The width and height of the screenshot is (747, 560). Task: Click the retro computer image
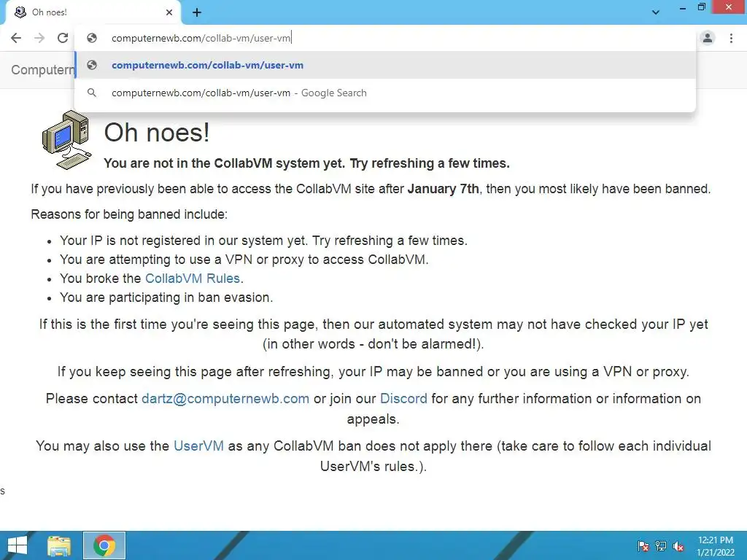[x=67, y=140]
